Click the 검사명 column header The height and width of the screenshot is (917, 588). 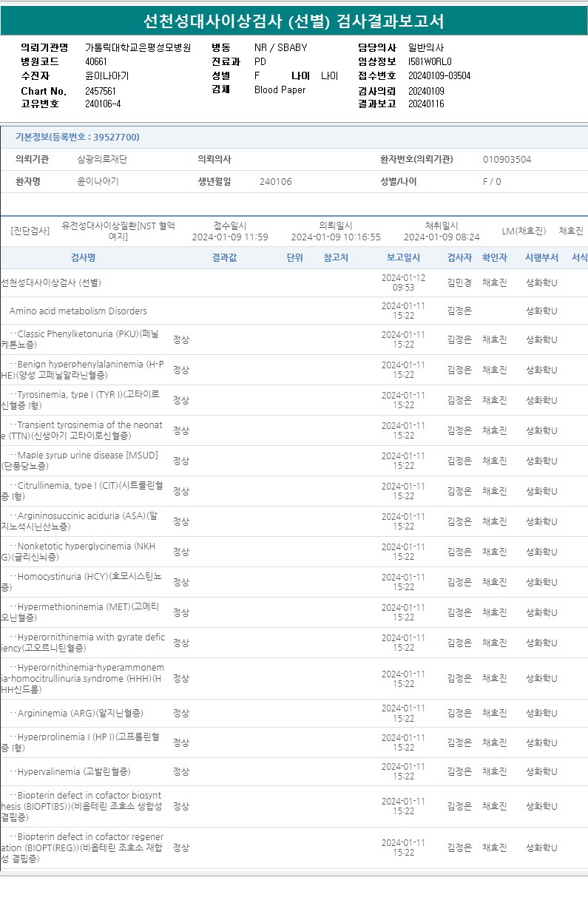click(x=83, y=257)
